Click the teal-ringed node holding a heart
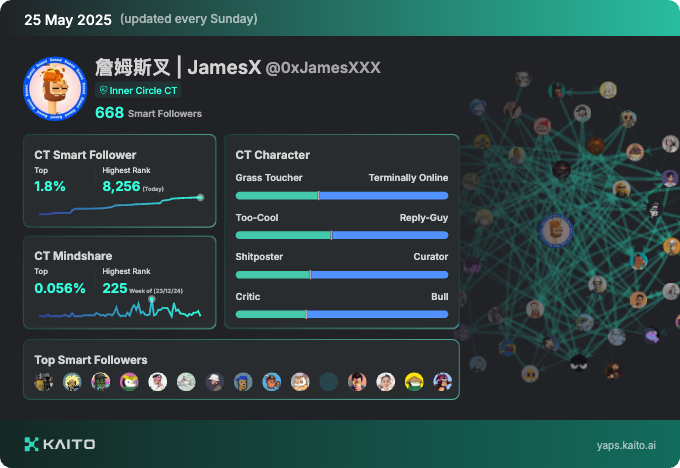Screen dimensions: 680x468 [556, 91]
